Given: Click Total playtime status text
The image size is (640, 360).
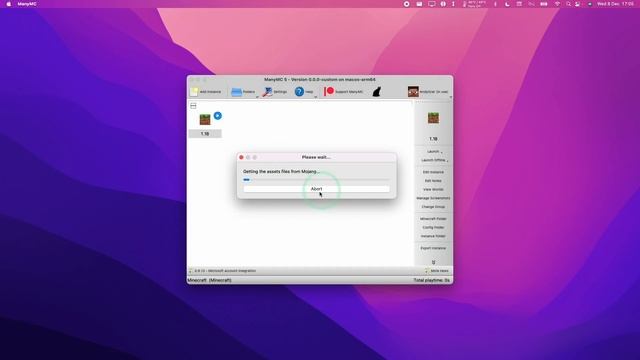Looking at the screenshot, I should (x=431, y=280).
